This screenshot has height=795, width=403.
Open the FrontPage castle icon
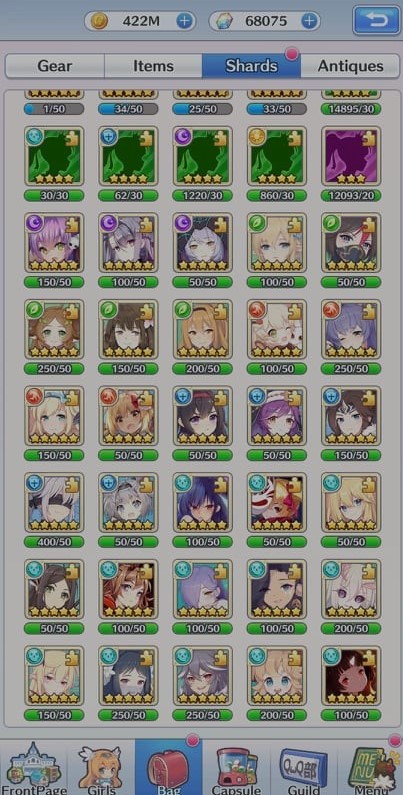point(33,768)
